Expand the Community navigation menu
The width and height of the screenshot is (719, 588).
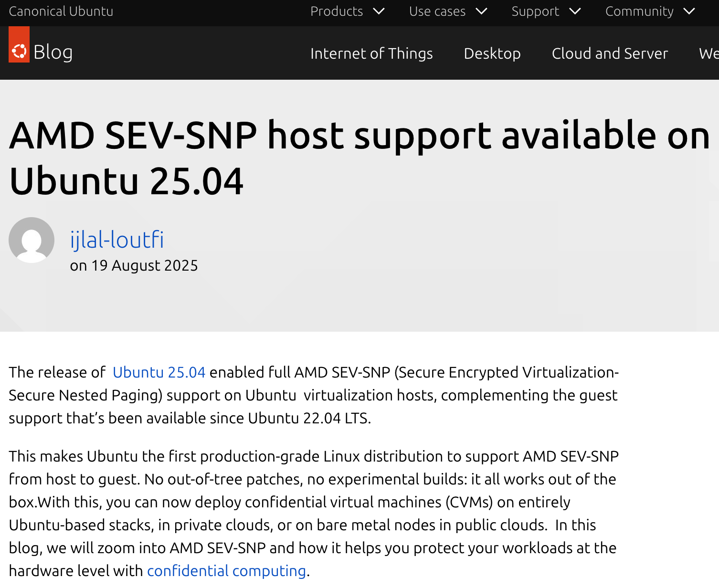coord(639,11)
